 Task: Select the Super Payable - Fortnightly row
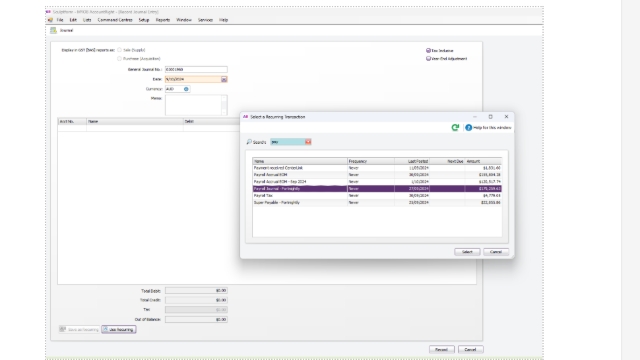click(377, 202)
